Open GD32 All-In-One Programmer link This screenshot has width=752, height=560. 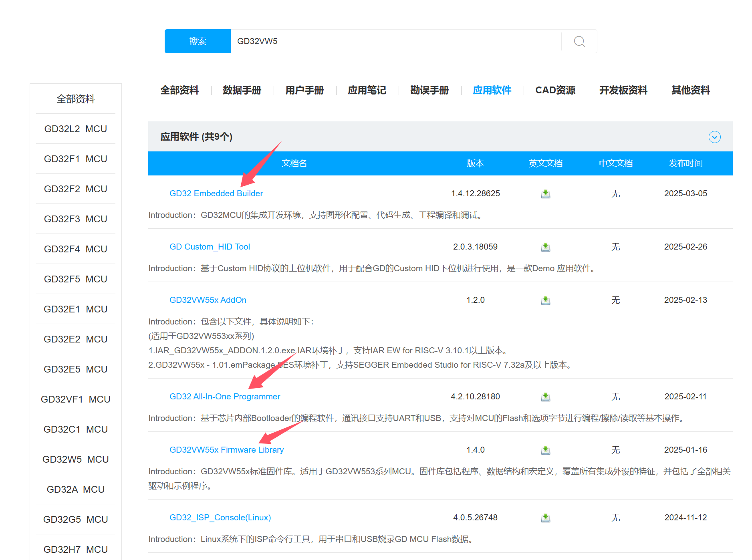click(x=224, y=397)
